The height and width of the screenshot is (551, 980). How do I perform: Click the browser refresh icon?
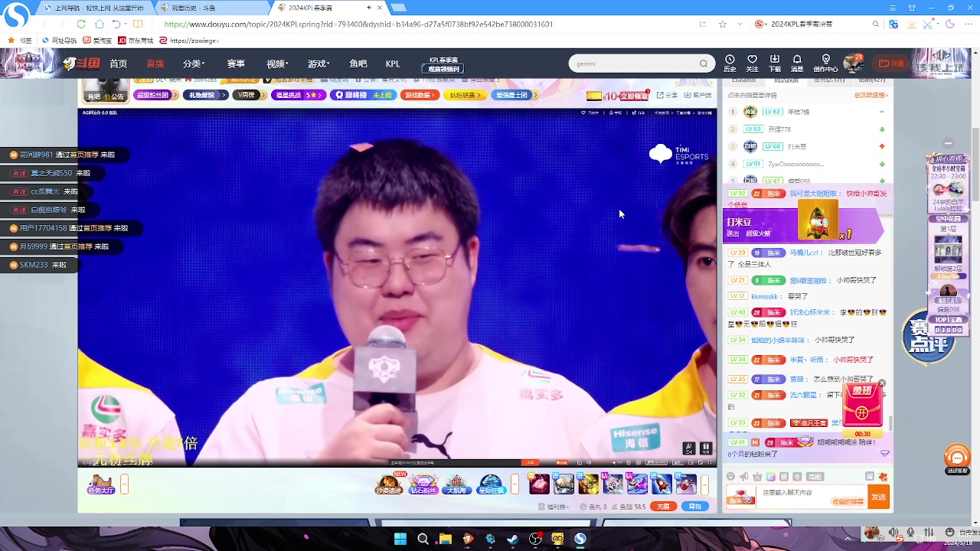tap(80, 24)
